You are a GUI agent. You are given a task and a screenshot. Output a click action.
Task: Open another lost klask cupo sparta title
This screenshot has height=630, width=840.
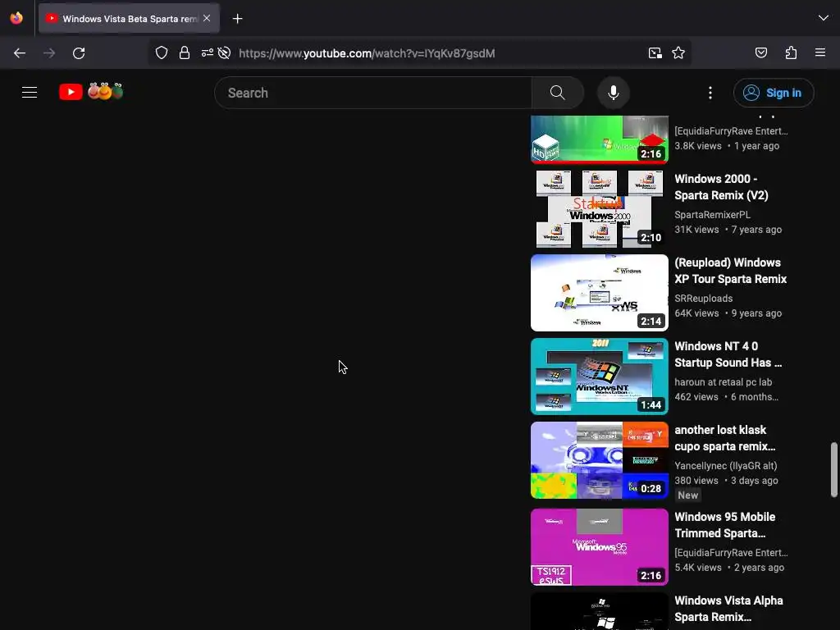coord(725,438)
